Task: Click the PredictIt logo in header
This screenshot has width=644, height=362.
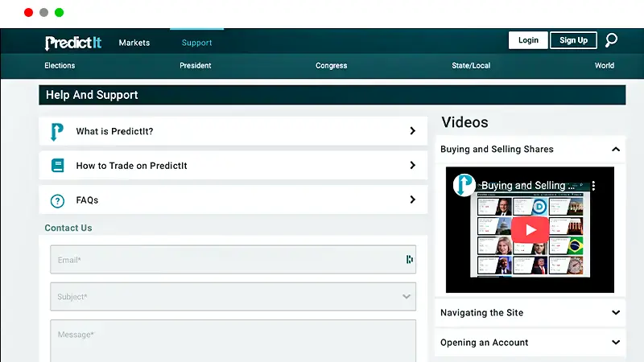Action: click(73, 43)
